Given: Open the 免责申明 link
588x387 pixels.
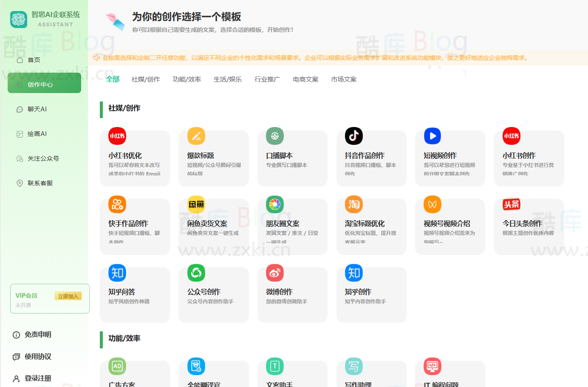Looking at the screenshot, I should coord(38,335).
